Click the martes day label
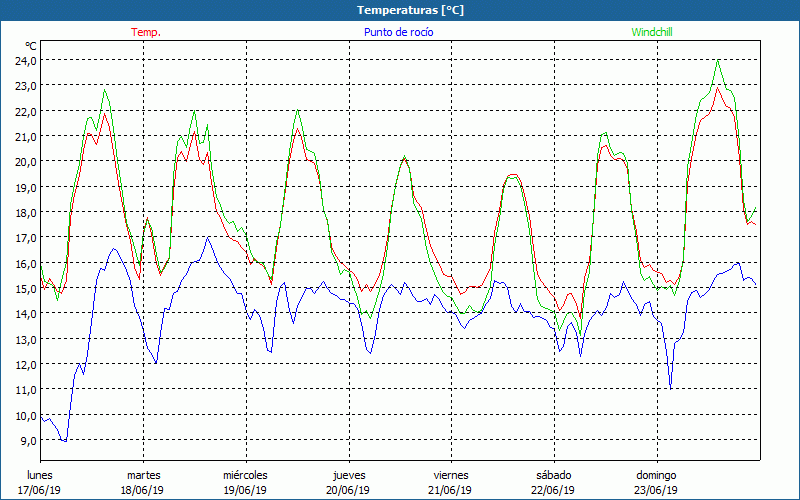Screen dimensions: 800x500 click(144, 475)
